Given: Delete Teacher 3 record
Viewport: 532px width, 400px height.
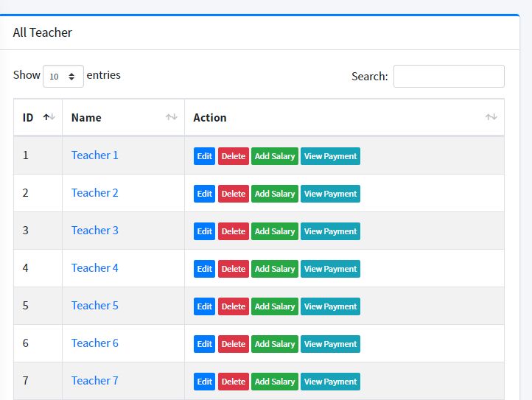Looking at the screenshot, I should (x=234, y=231).
